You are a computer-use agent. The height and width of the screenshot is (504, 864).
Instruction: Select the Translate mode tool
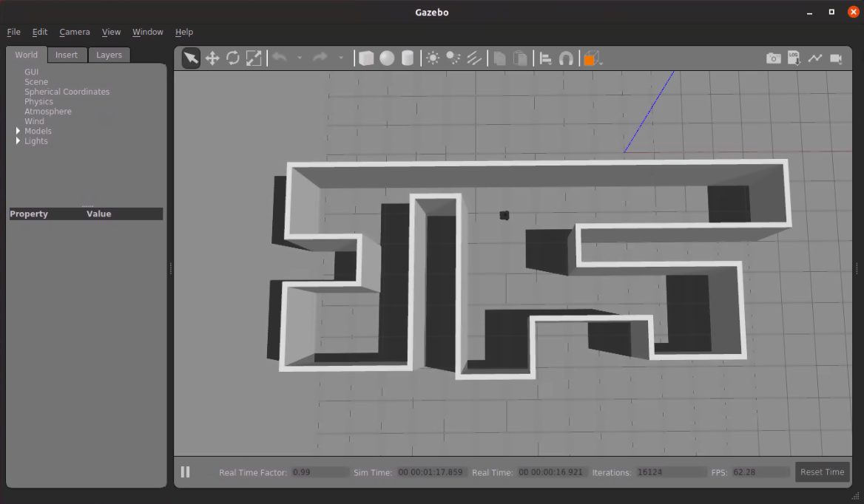click(212, 58)
